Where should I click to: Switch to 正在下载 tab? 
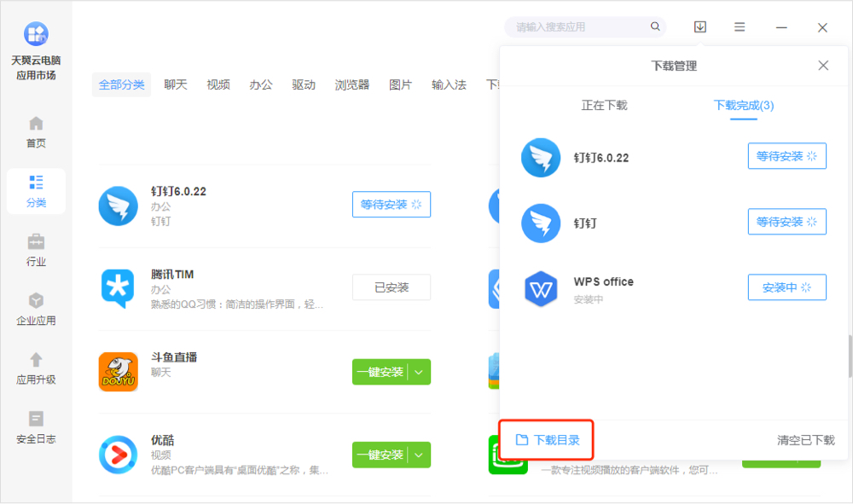(x=604, y=106)
